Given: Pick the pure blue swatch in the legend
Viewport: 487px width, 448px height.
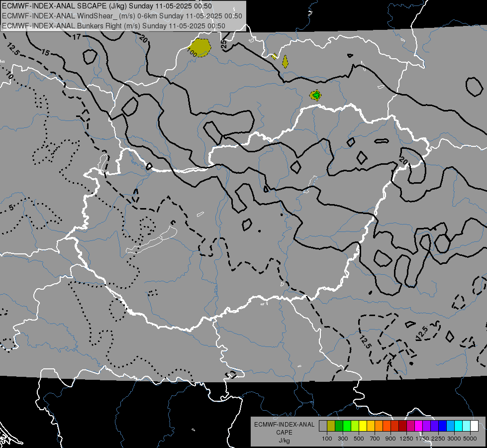Looking at the screenshot, I should tap(443, 426).
